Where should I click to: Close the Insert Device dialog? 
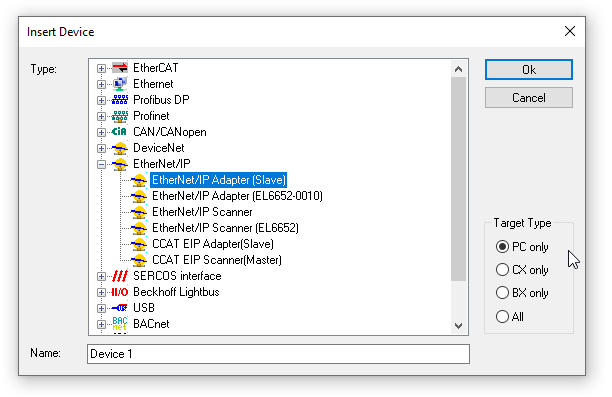(x=570, y=31)
